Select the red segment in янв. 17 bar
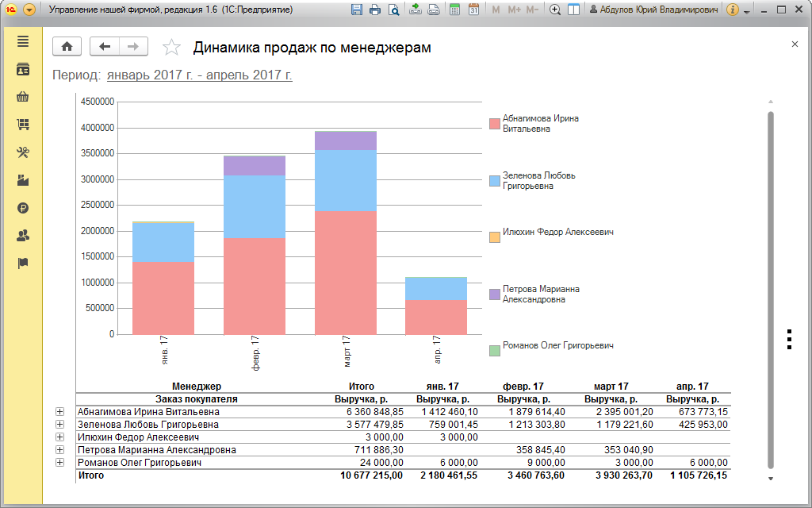The width and height of the screenshot is (812, 508). 163,298
